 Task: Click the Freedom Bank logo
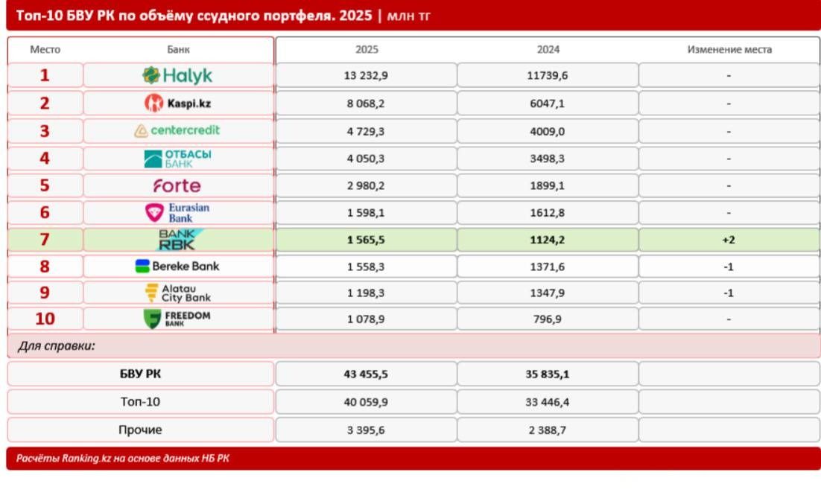[x=177, y=319]
